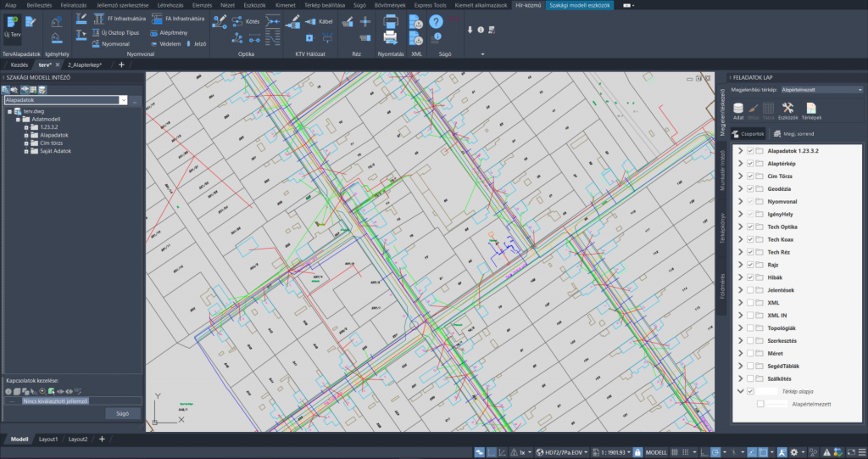Click the Alapértelmezett map base swatch
This screenshot has width=868, height=459.
coord(776,404)
